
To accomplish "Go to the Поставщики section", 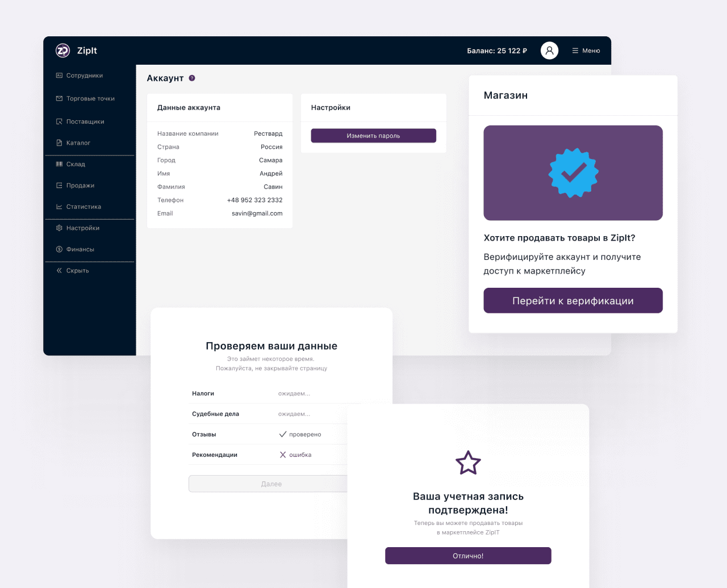I will point(85,121).
